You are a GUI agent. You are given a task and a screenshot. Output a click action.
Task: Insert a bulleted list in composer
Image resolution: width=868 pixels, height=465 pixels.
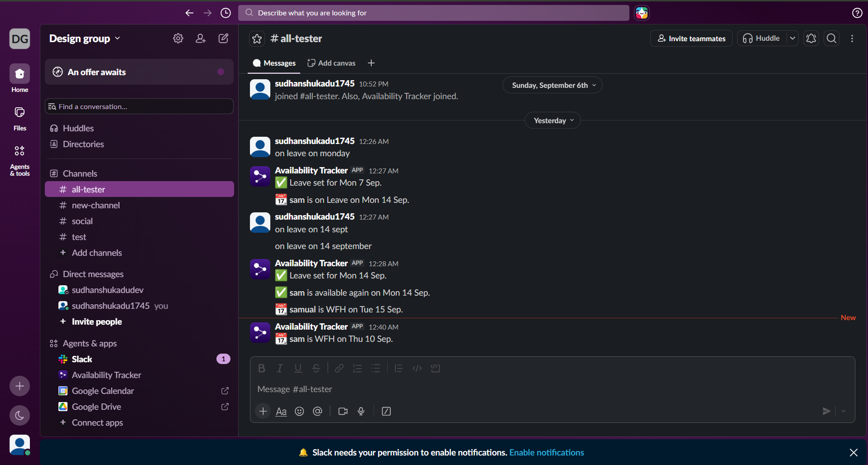375,368
